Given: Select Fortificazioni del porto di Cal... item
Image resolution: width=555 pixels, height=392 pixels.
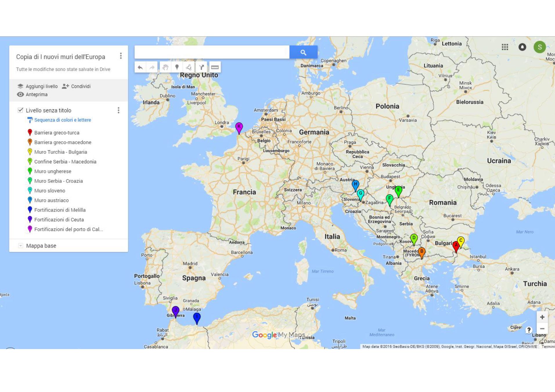Looking at the screenshot, I should tap(69, 229).
